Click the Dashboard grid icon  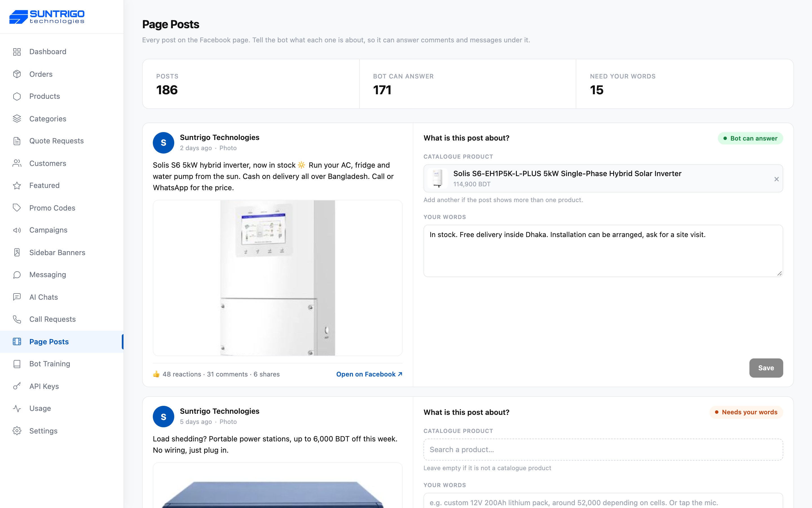(17, 52)
